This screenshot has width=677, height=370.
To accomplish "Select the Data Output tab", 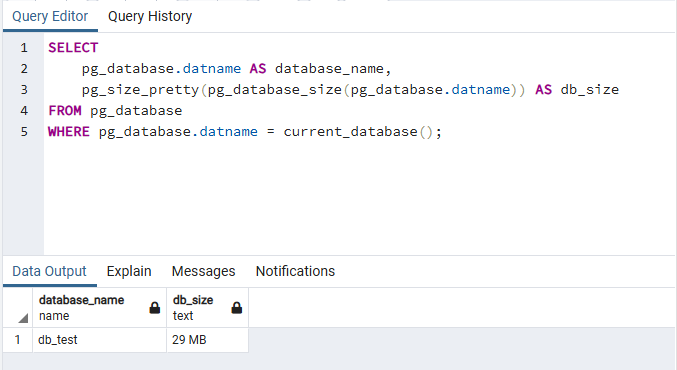I will click(50, 271).
